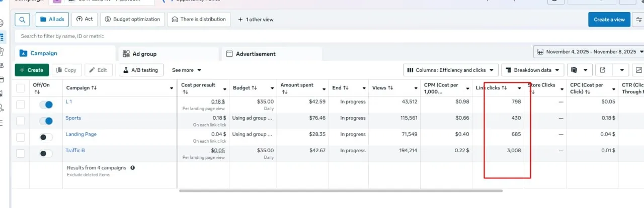The height and width of the screenshot is (208, 644).
Task: Open the charts line-graph icon button
Action: tap(638, 70)
